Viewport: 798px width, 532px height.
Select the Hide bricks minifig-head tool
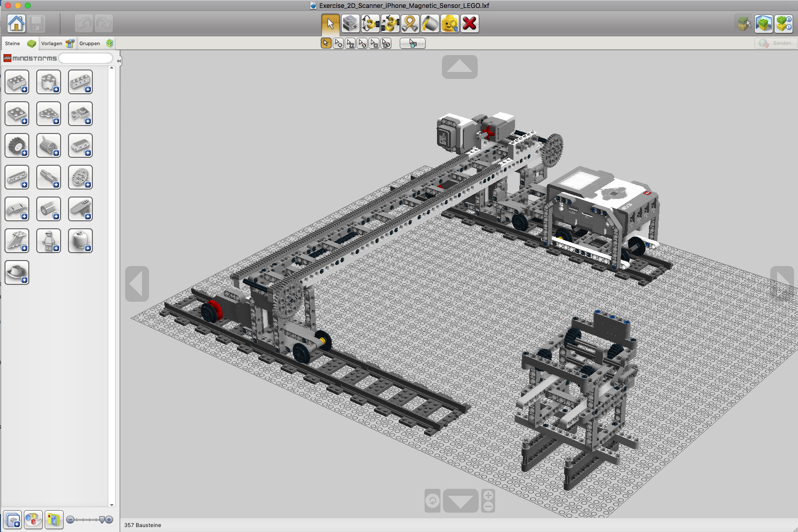click(450, 23)
